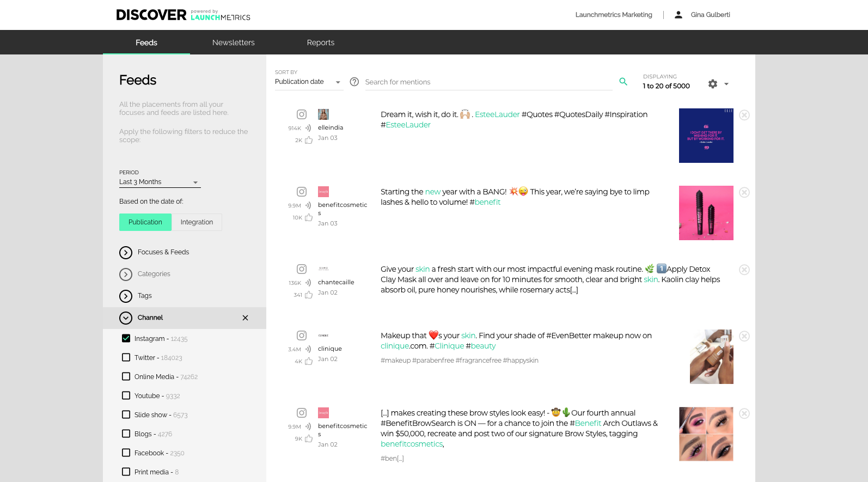The height and width of the screenshot is (482, 868).
Task: Collapse the Channel filter section
Action: pyautogui.click(x=126, y=318)
